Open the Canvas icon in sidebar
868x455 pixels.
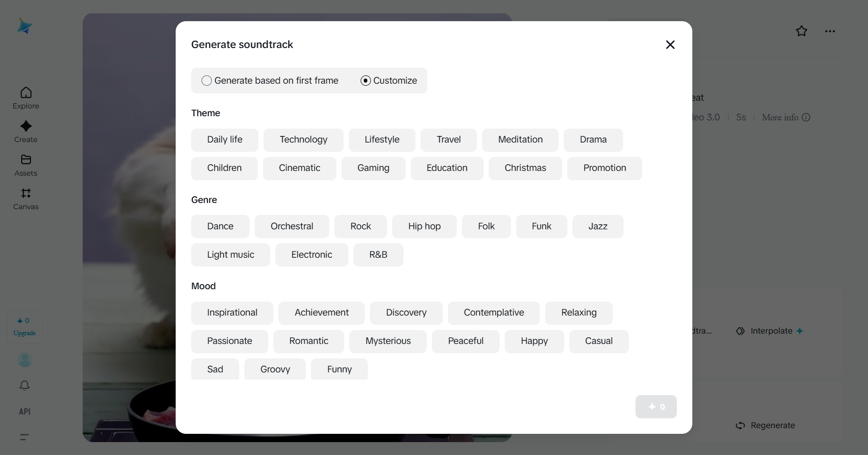click(26, 194)
